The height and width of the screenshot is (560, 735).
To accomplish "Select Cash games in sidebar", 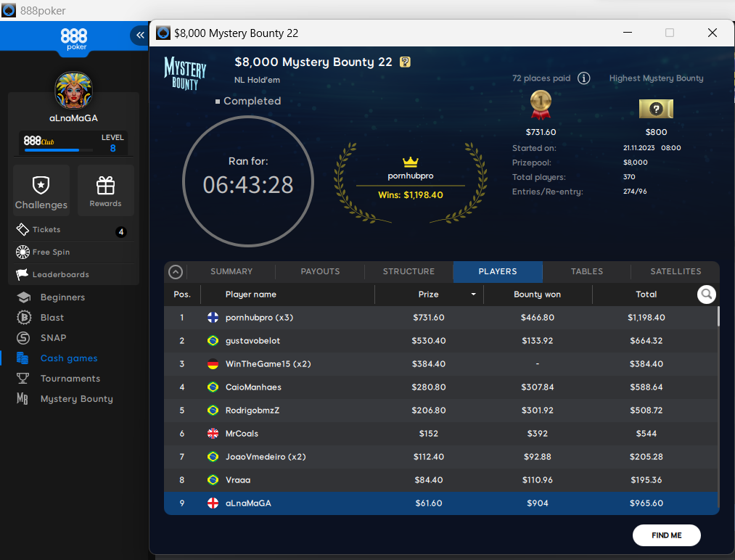I will 57,358.
